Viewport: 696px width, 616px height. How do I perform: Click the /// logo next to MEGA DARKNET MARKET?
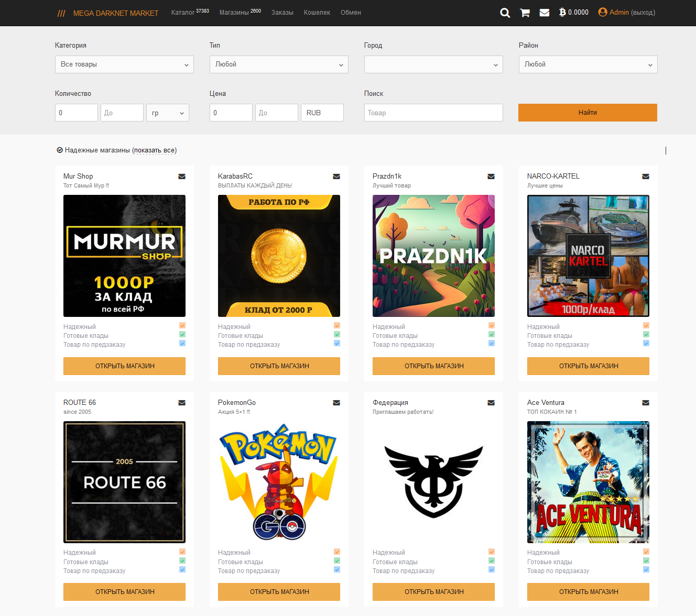point(61,13)
